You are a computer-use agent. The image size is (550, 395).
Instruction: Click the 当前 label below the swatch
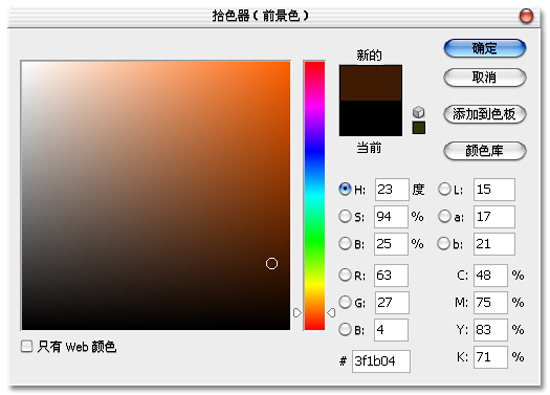[369, 148]
